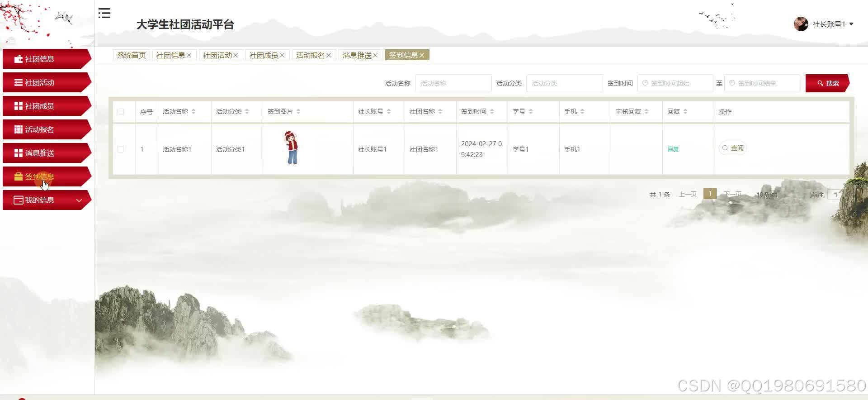Focus the 活动名称 search input
Screen dimensions: 868x400
pyautogui.click(x=453, y=83)
